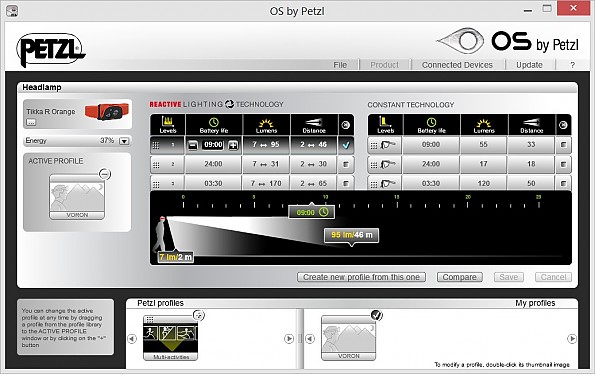Click the reactive level 2 grid handle icon
Image resolution: width=595 pixels, height=374 pixels.
(156, 165)
